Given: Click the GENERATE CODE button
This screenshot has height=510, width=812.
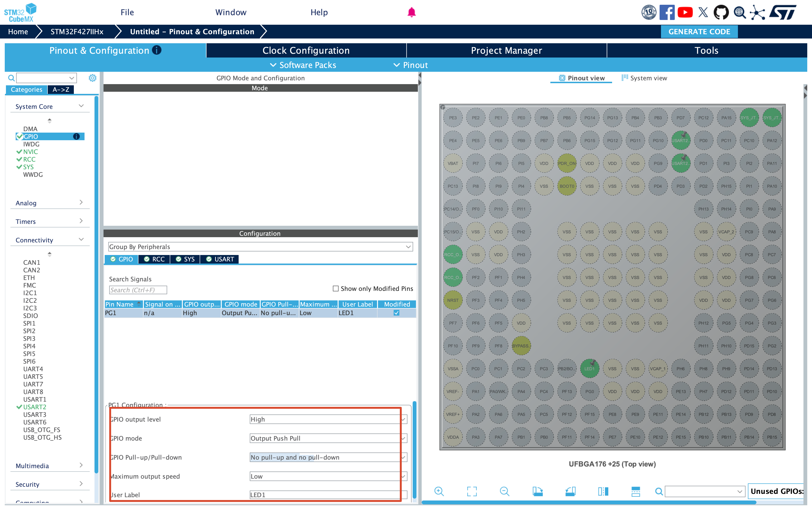Looking at the screenshot, I should pos(699,31).
